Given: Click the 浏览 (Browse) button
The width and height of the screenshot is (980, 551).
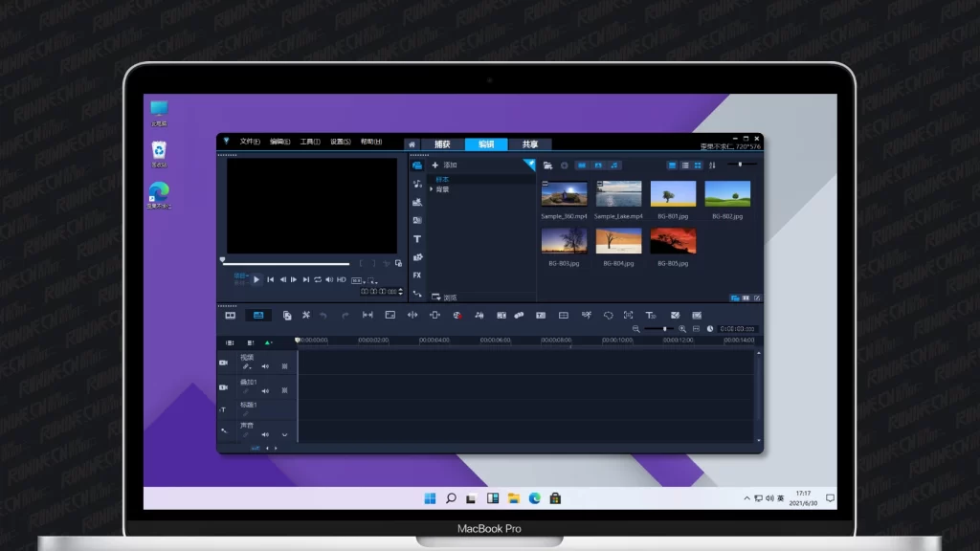Looking at the screenshot, I should (x=444, y=298).
